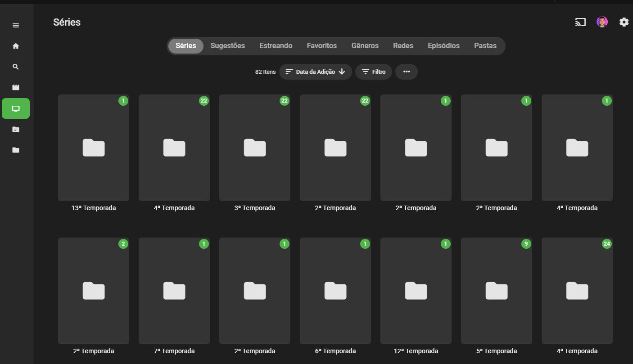
Task: Switch to the Favoritos tab
Action: (322, 46)
